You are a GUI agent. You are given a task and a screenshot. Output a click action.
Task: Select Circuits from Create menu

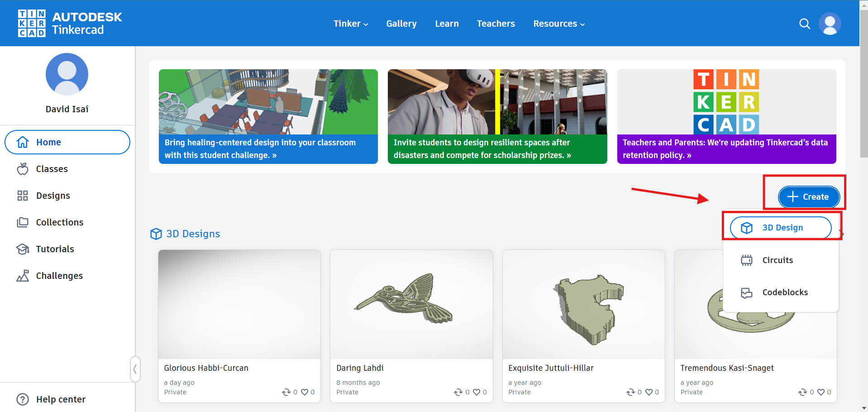(x=781, y=260)
